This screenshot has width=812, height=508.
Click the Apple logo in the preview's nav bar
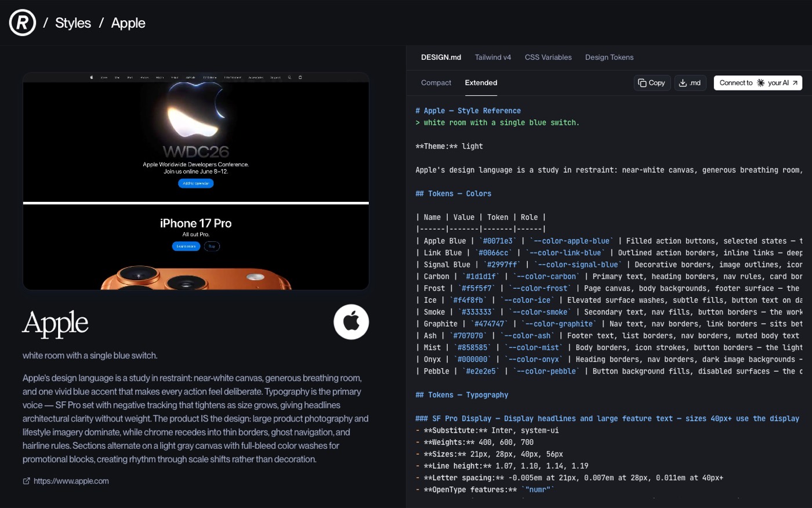tap(92, 77)
